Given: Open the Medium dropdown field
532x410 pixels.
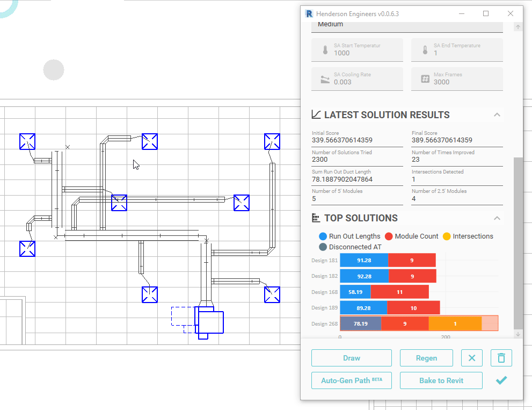Looking at the screenshot, I should 407,26.
